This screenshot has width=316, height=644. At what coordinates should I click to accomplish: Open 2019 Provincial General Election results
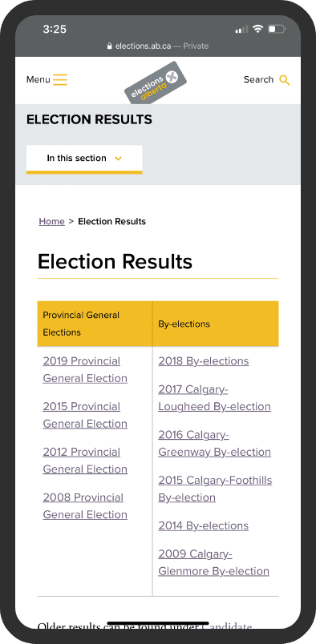pyautogui.click(x=85, y=369)
